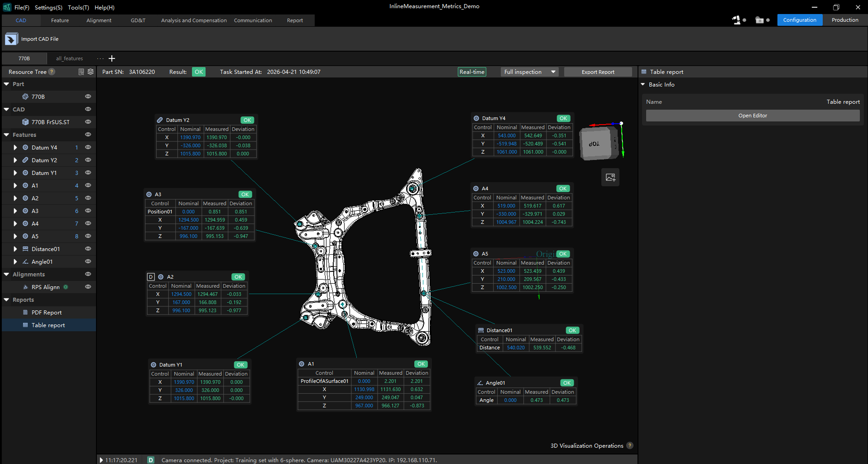
Task: Switch to the GD&T tab
Action: point(138,20)
